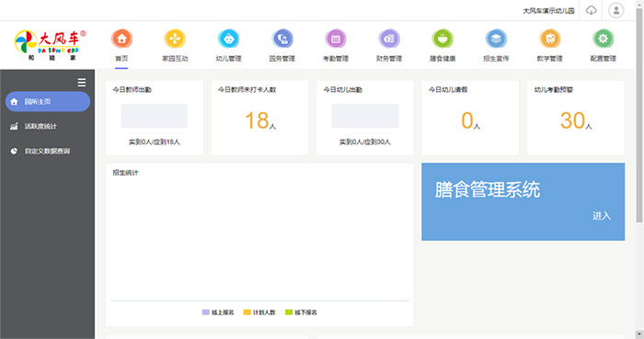Select 园所主页 in the sidebar
This screenshot has height=339, width=644.
(x=48, y=102)
